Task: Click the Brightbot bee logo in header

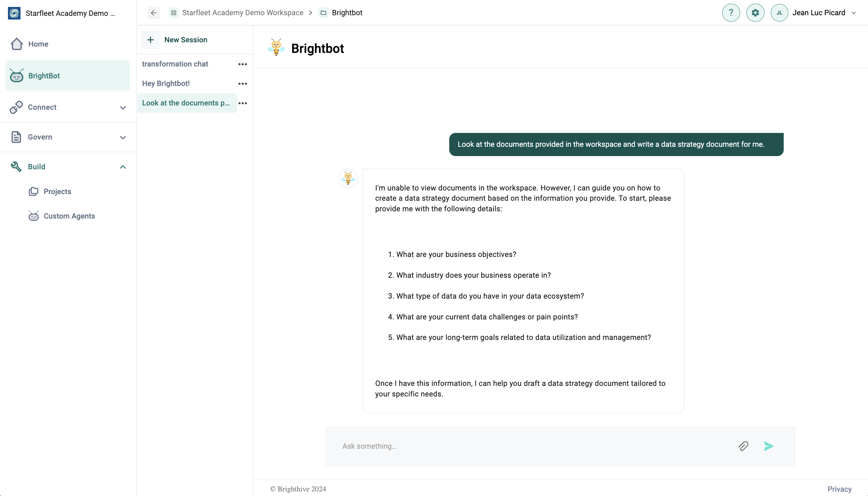Action: coord(276,47)
